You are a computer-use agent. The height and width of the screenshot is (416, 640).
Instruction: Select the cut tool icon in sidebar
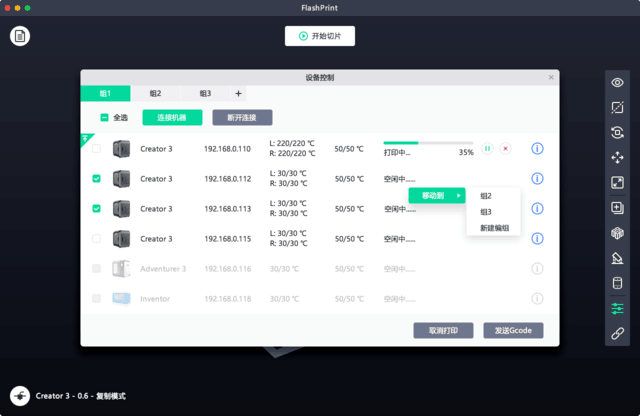[x=617, y=108]
